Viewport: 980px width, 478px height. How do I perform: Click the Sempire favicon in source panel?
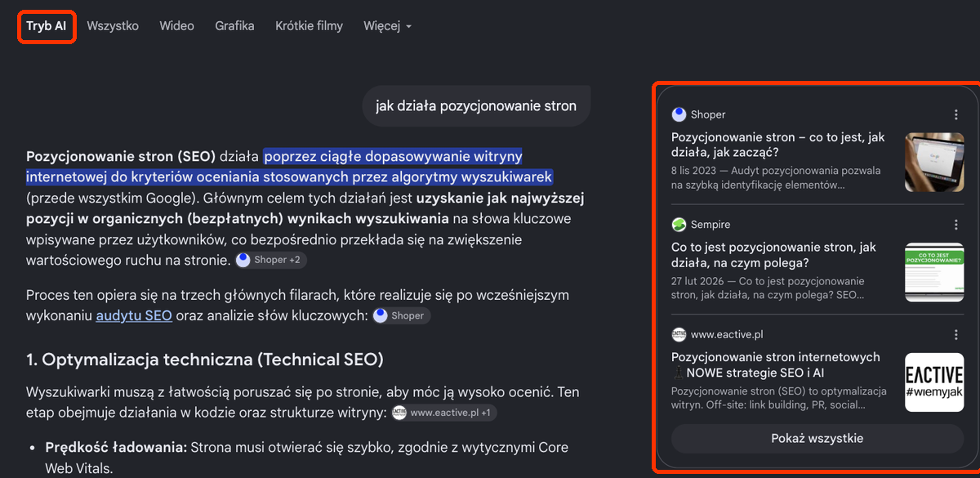pos(679,224)
